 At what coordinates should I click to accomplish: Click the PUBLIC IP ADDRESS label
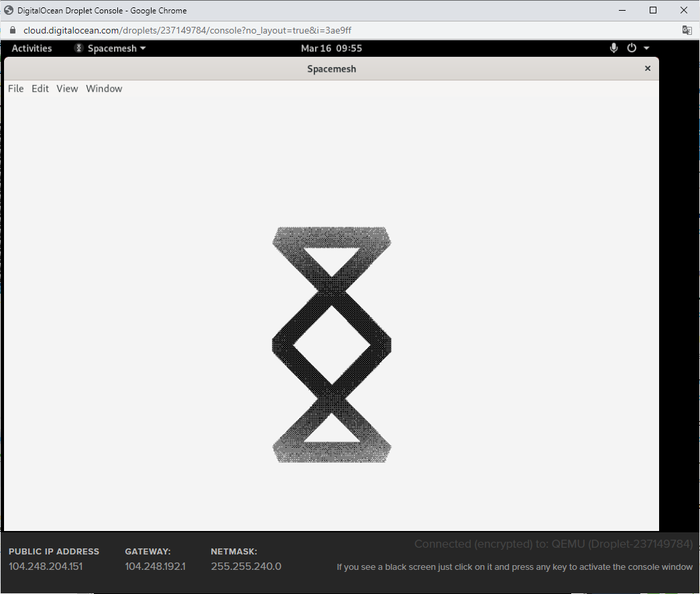pos(54,552)
